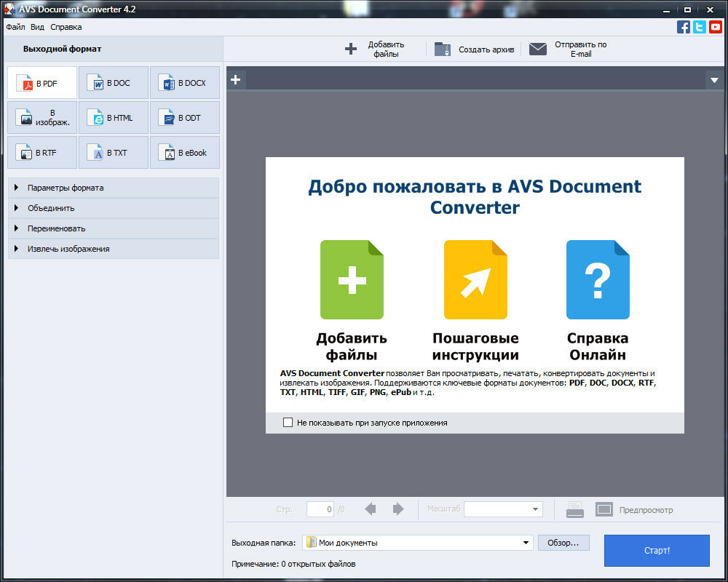Open the Выходная папка dropdown

pos(417,543)
